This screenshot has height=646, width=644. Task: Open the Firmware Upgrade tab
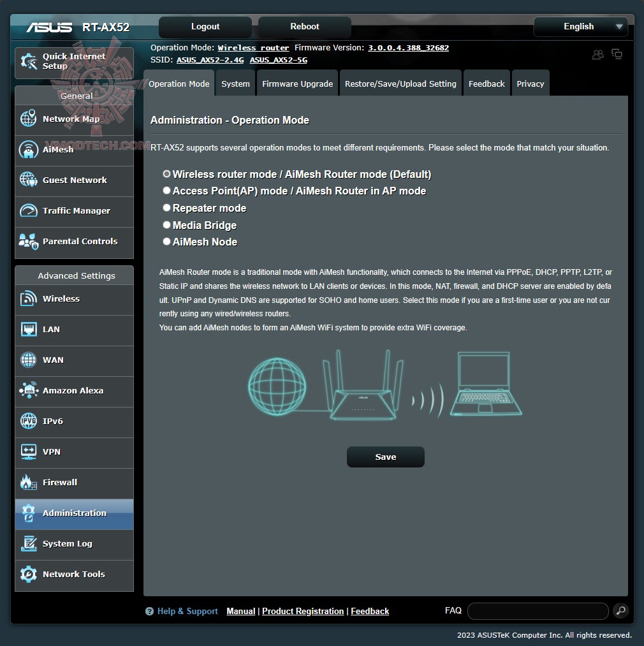(x=297, y=84)
